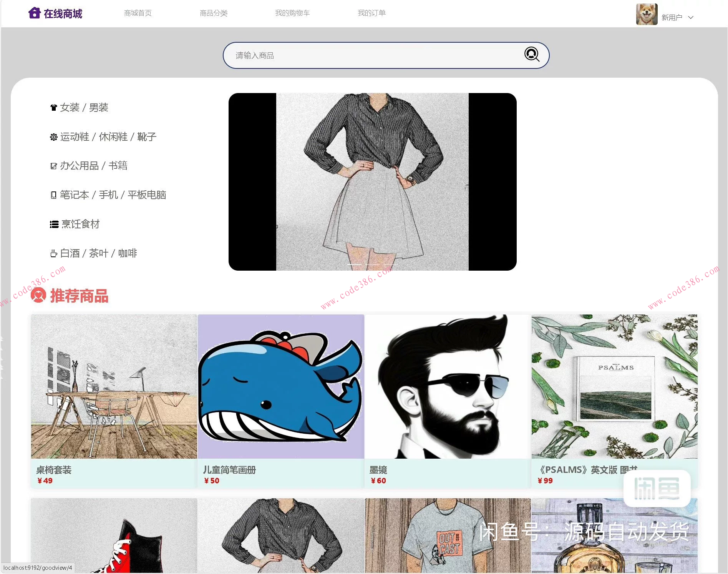Open the 商城首页 menu item

click(x=138, y=13)
